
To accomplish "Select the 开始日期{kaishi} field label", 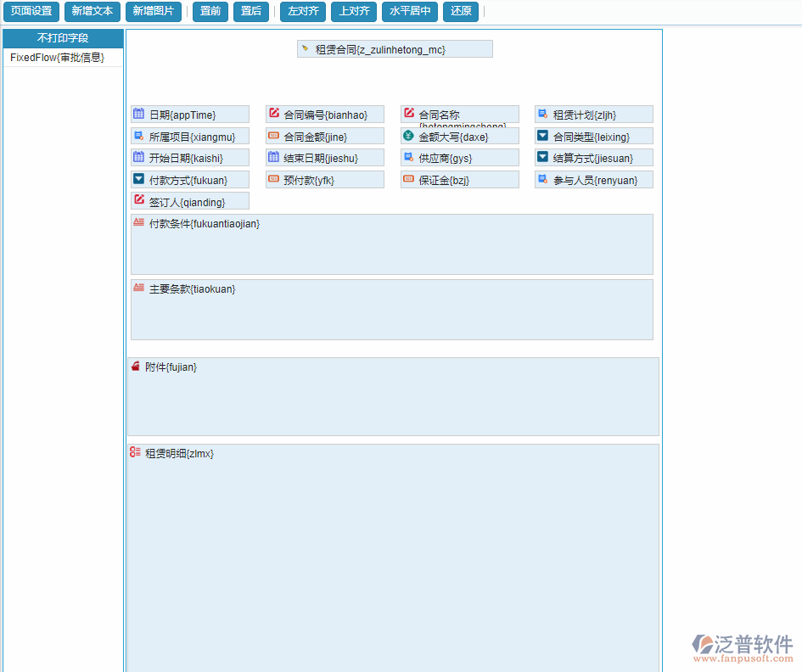I will point(186,159).
